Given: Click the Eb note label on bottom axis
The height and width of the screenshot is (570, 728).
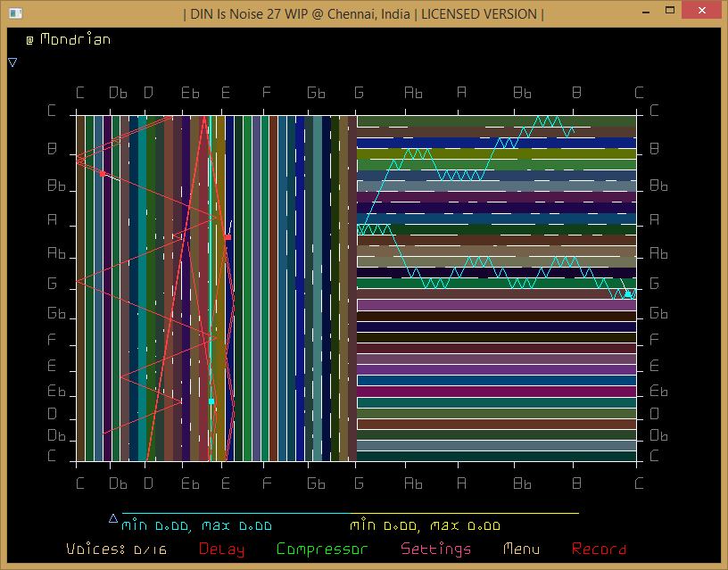Looking at the screenshot, I should coord(190,483).
